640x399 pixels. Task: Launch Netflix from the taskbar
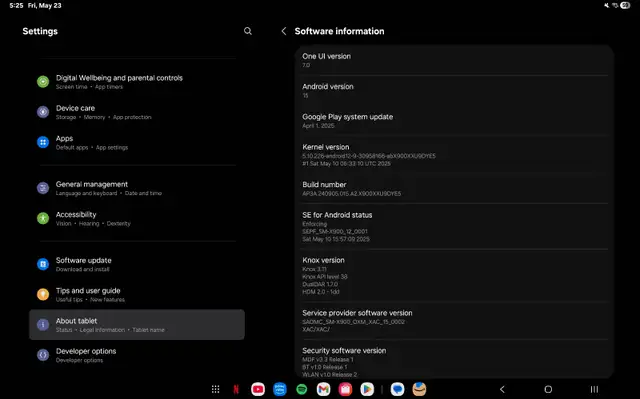point(236,389)
